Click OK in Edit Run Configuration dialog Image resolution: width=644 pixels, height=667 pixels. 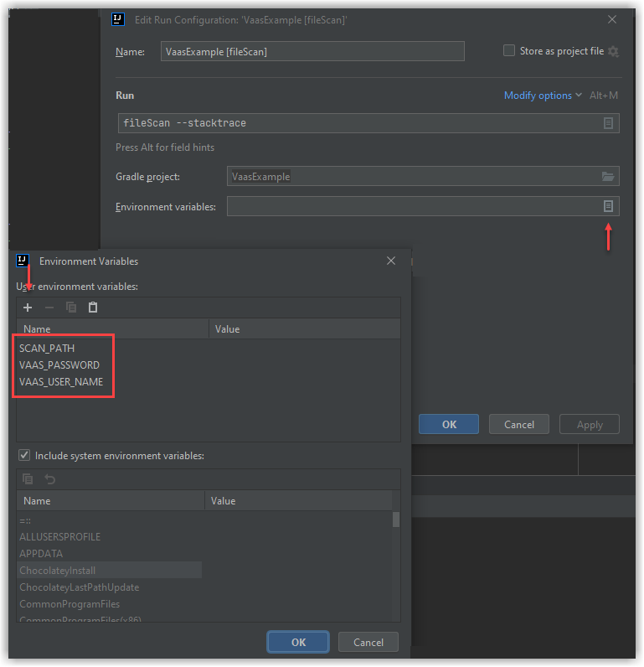click(x=449, y=424)
